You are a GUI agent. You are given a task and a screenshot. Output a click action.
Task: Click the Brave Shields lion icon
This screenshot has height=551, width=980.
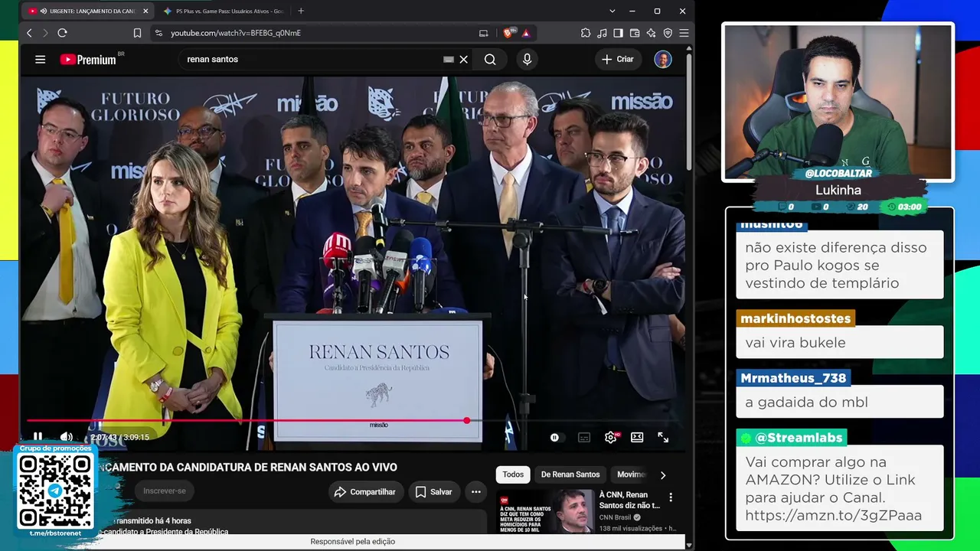508,33
